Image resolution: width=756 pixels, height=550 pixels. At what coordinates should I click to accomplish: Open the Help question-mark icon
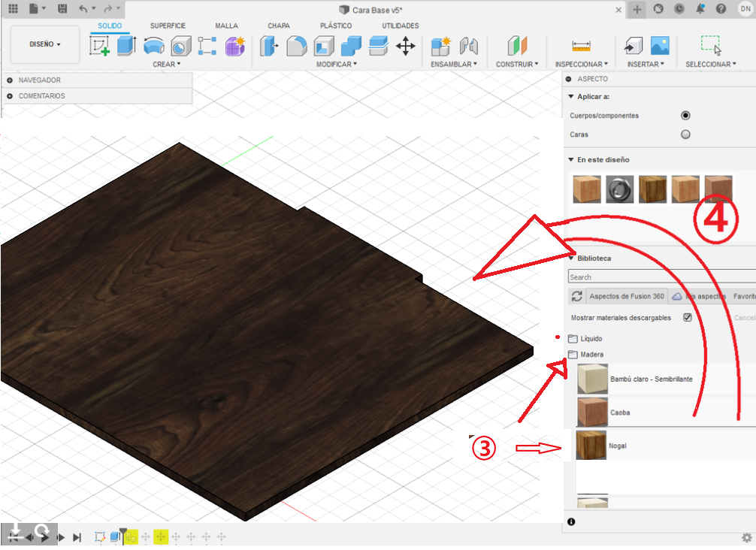coord(721,9)
